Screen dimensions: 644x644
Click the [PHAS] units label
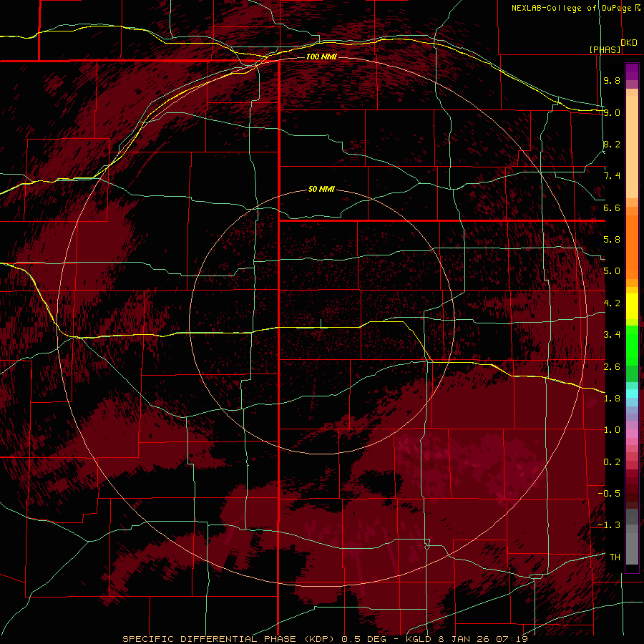point(605,49)
